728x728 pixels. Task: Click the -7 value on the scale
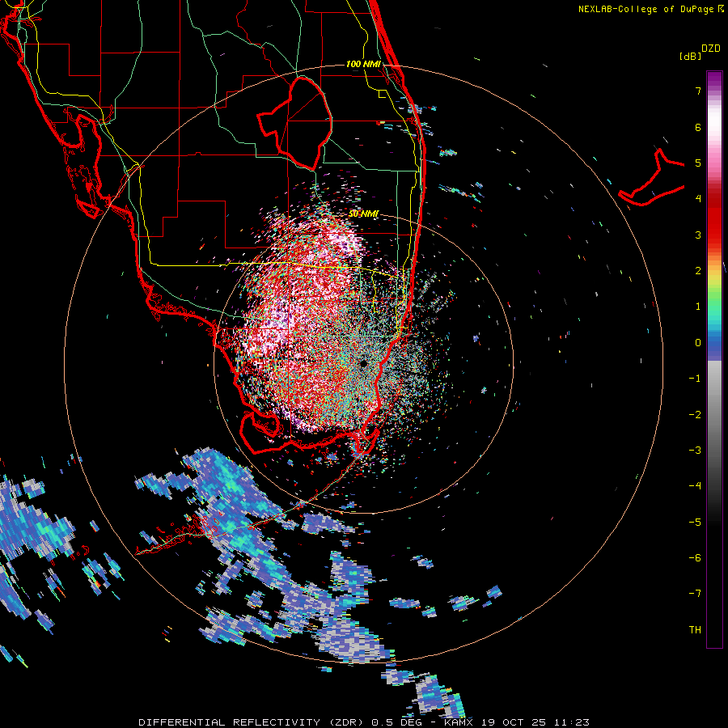click(x=695, y=594)
